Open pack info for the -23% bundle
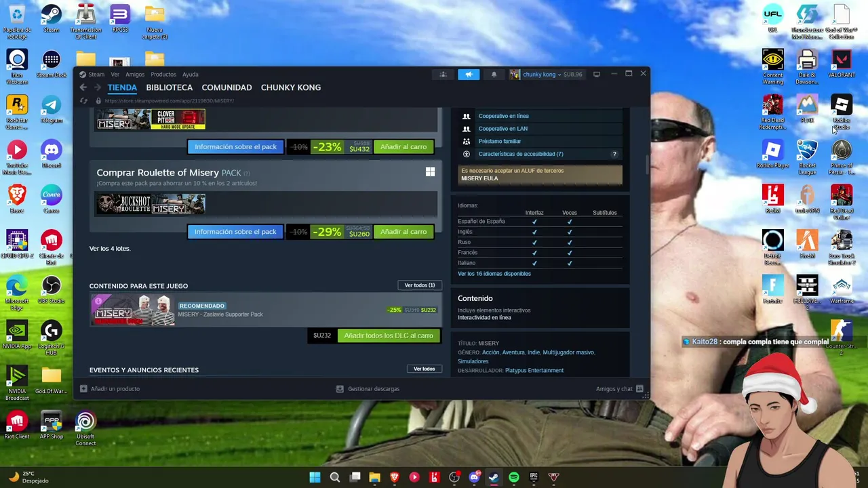Image resolution: width=868 pixels, height=488 pixels. coord(235,146)
